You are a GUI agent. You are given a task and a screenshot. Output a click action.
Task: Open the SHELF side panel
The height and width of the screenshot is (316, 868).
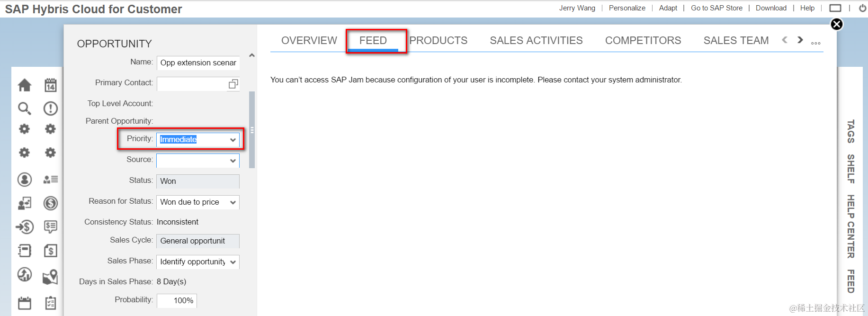[x=851, y=169]
